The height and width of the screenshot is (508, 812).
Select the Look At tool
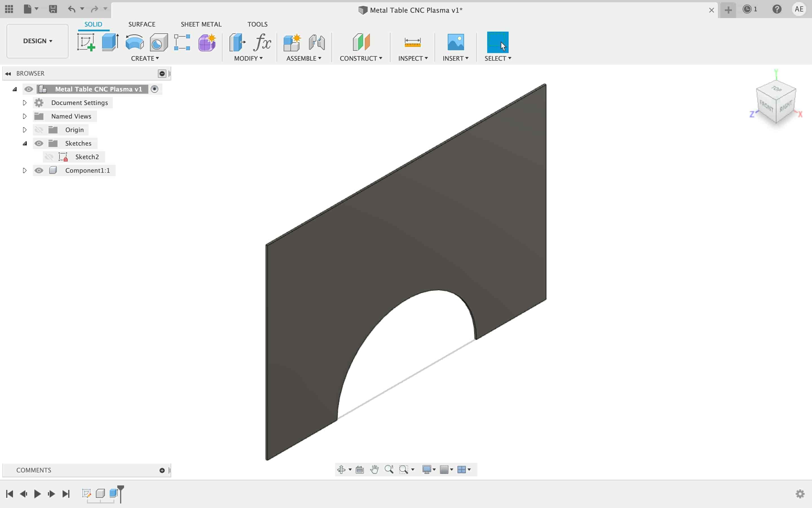[x=360, y=469]
